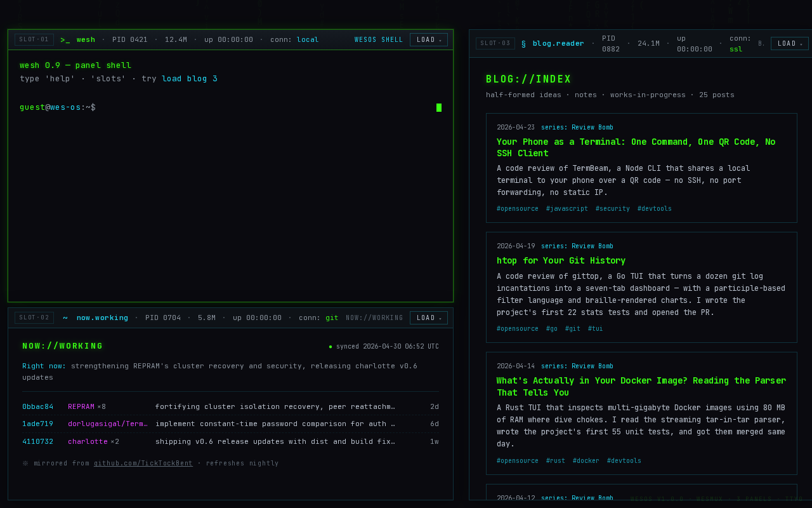Click the SLOT-01 badge
Screen dimensions: 812x508
[x=34, y=39]
